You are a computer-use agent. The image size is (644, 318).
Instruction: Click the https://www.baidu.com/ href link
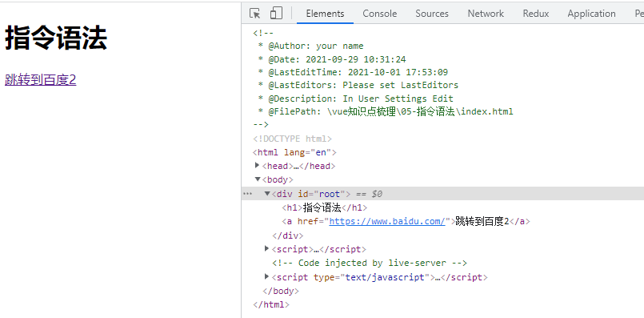387,221
